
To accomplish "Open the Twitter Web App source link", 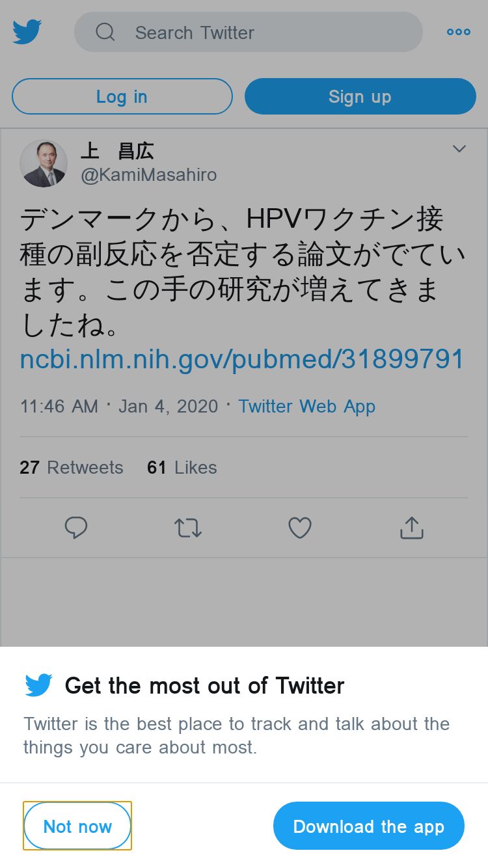I will coord(307,407).
